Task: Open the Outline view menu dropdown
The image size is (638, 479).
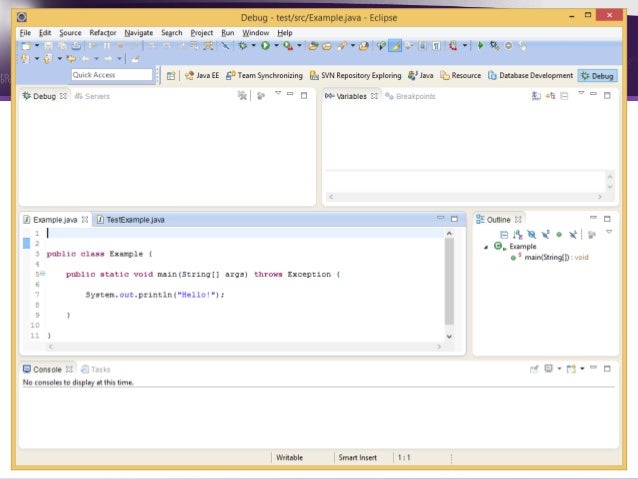Action: [x=608, y=232]
